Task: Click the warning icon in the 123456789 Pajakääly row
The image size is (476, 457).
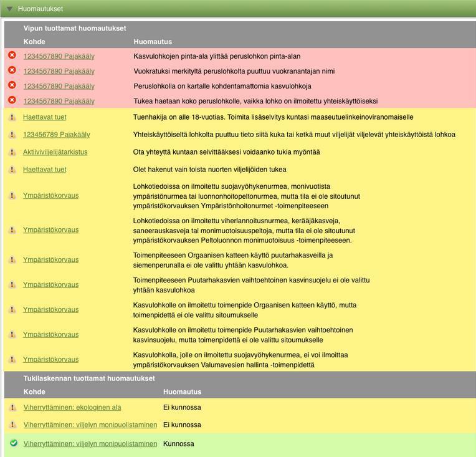Action: point(12,134)
